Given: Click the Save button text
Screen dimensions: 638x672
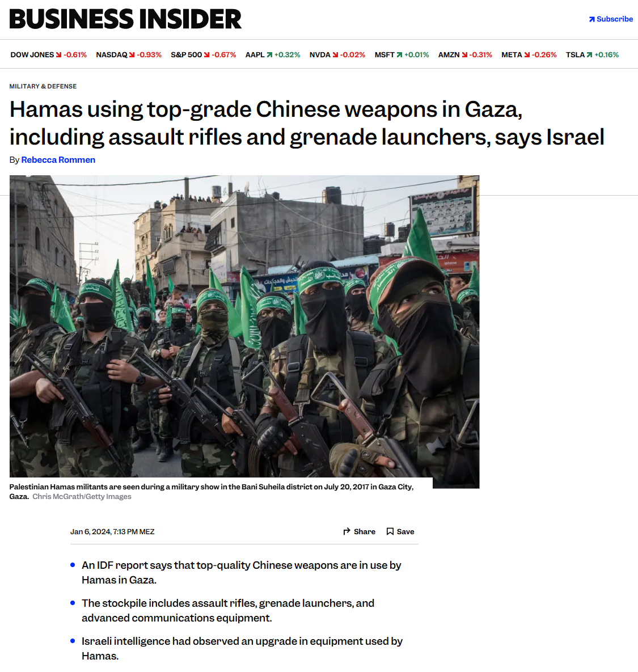Looking at the screenshot, I should [405, 531].
